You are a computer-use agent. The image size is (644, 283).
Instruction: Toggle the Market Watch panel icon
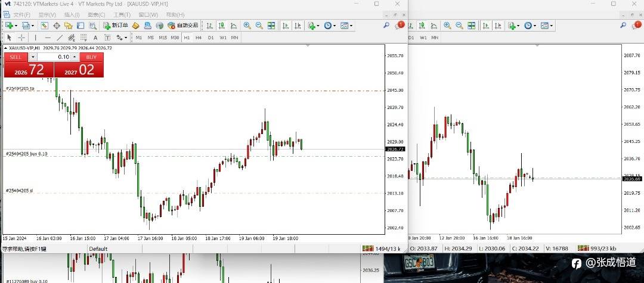[44, 26]
